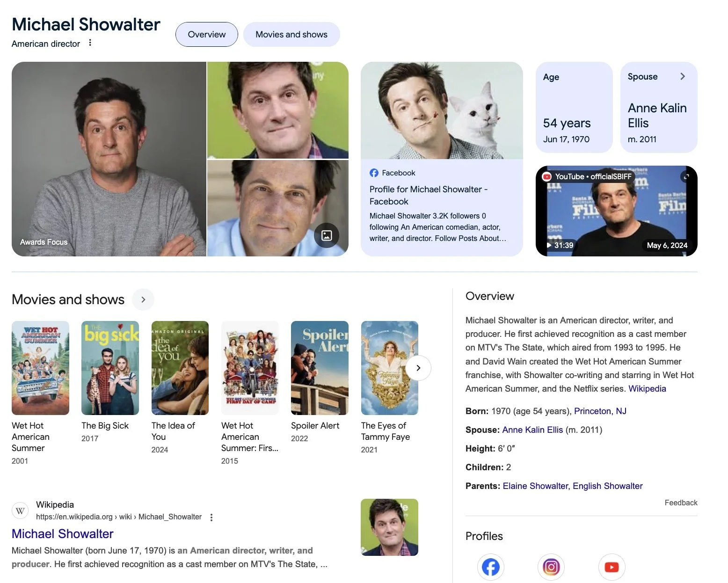Click the 'Jun 17, 1970' birthdate text

(566, 139)
